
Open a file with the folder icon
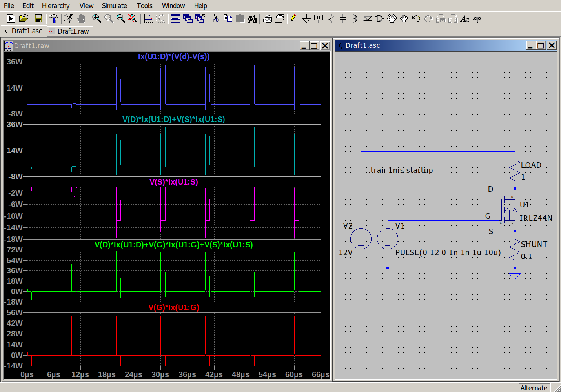(24, 18)
